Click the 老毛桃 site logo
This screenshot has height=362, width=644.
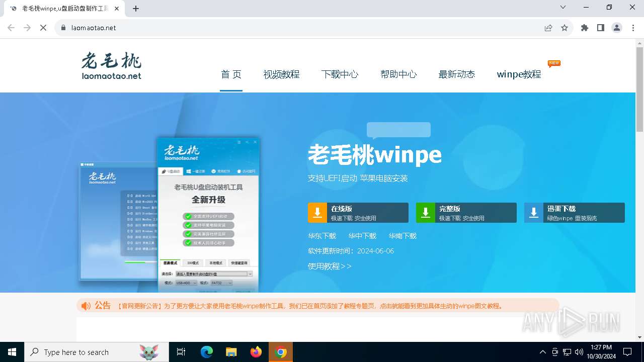[x=112, y=66]
